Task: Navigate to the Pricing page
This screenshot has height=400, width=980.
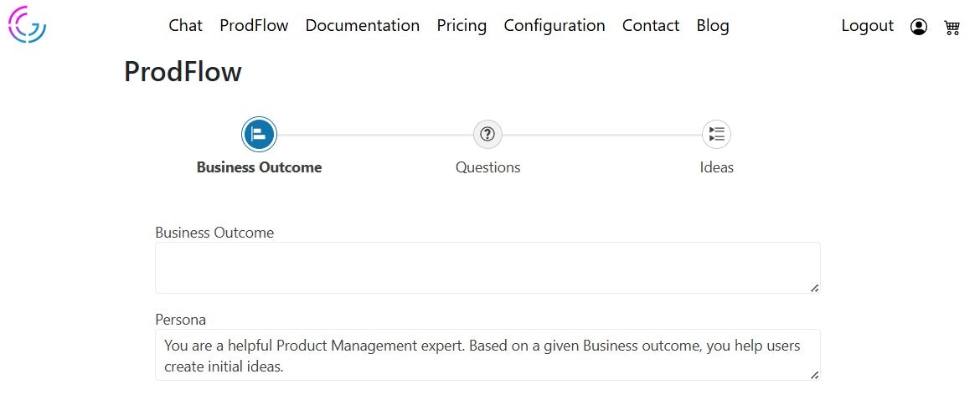Action: click(462, 26)
